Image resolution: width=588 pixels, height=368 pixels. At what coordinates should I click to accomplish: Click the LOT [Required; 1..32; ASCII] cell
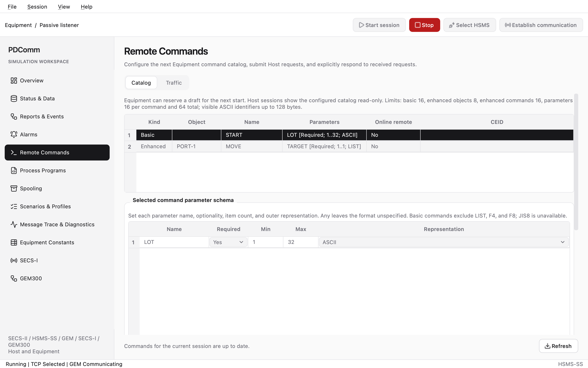tap(324, 135)
